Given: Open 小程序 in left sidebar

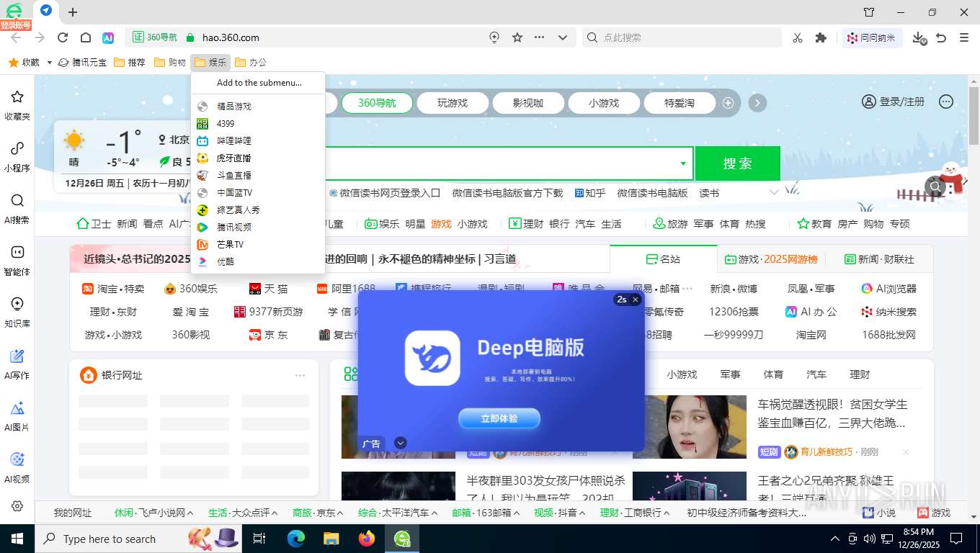Looking at the screenshot, I should 17,157.
